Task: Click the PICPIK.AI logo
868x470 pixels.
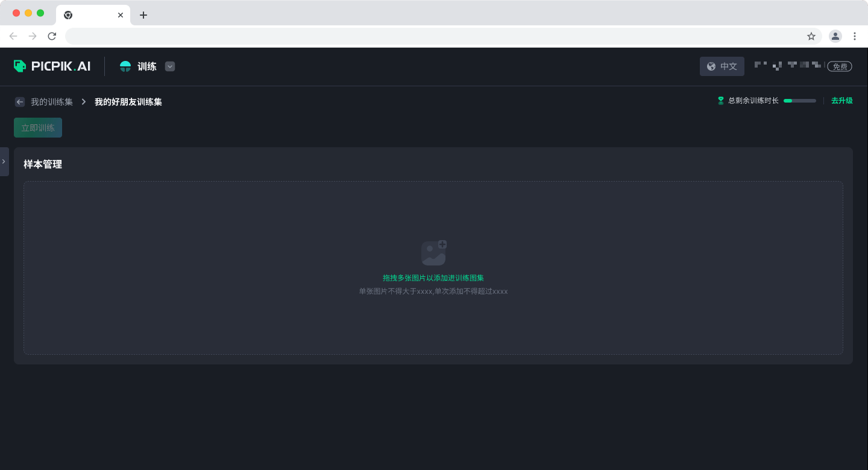Action: [52, 66]
